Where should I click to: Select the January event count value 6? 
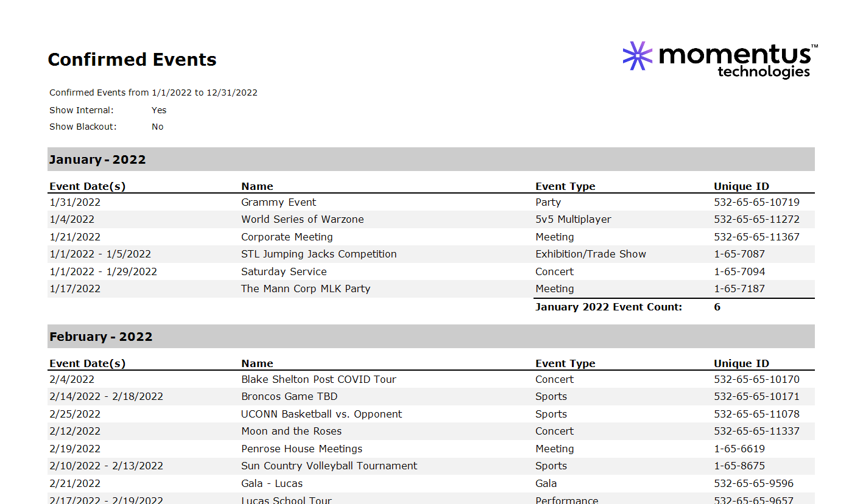[x=717, y=307]
